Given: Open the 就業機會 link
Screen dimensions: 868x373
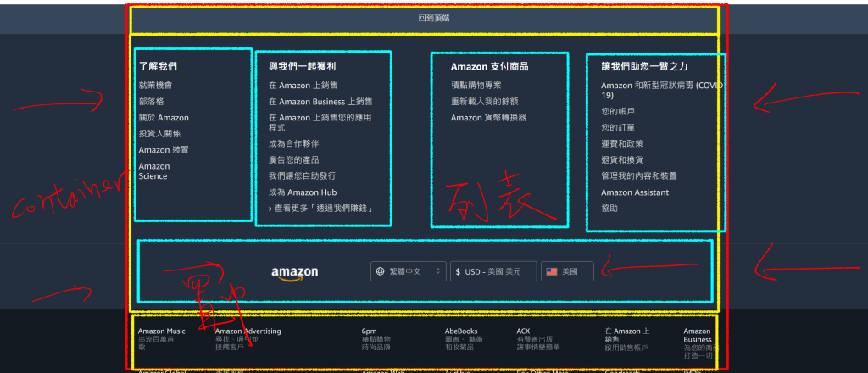Looking at the screenshot, I should coord(156,86).
